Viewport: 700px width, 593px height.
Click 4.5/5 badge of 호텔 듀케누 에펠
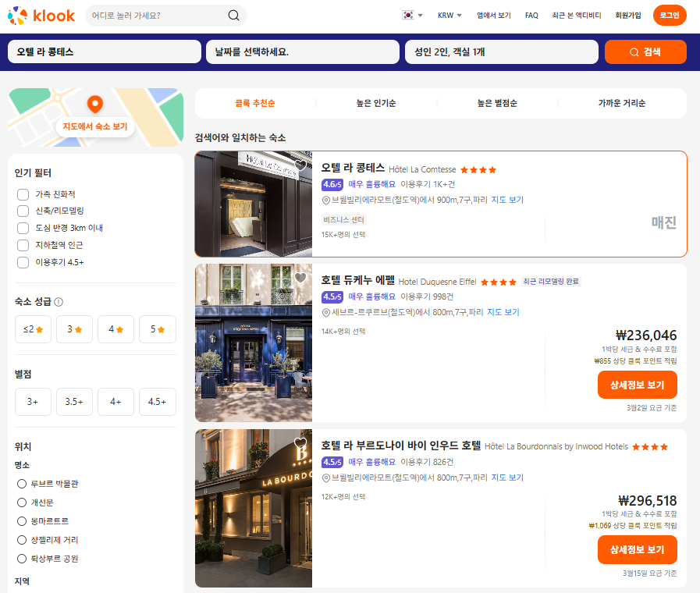332,296
